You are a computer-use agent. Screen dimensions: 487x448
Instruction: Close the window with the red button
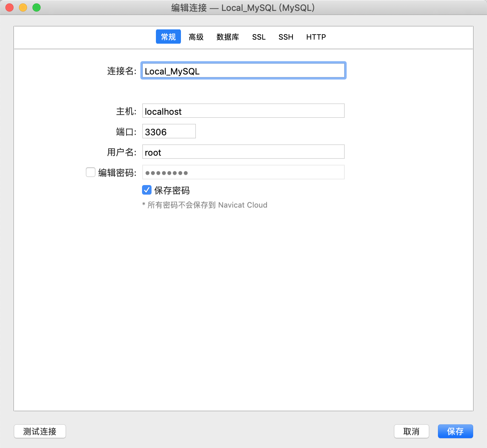[x=9, y=7]
